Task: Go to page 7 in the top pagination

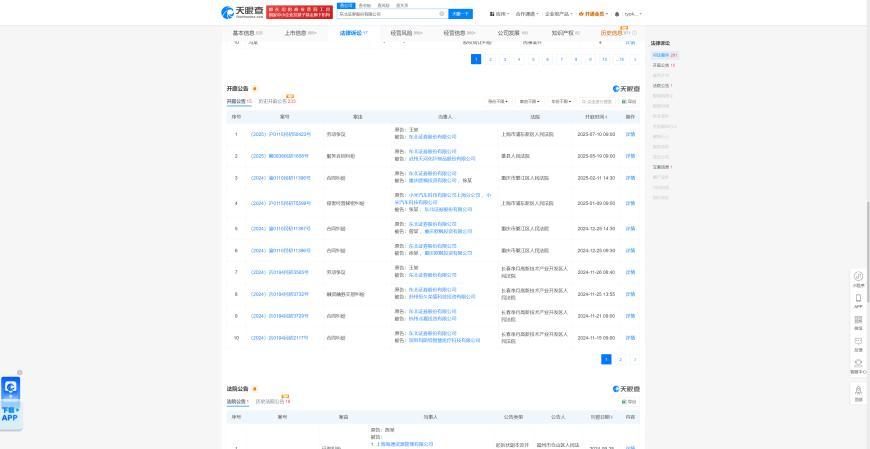Action: tap(562, 59)
